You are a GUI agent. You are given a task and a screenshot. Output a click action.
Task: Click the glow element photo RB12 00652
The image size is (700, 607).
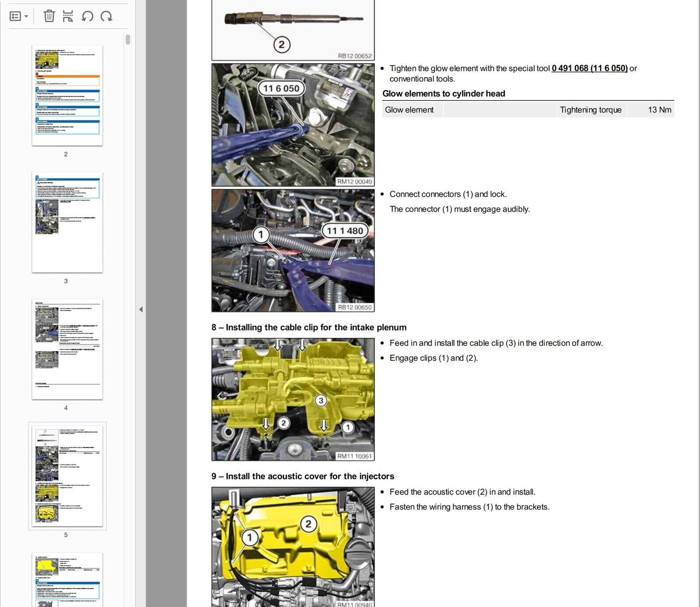(293, 30)
